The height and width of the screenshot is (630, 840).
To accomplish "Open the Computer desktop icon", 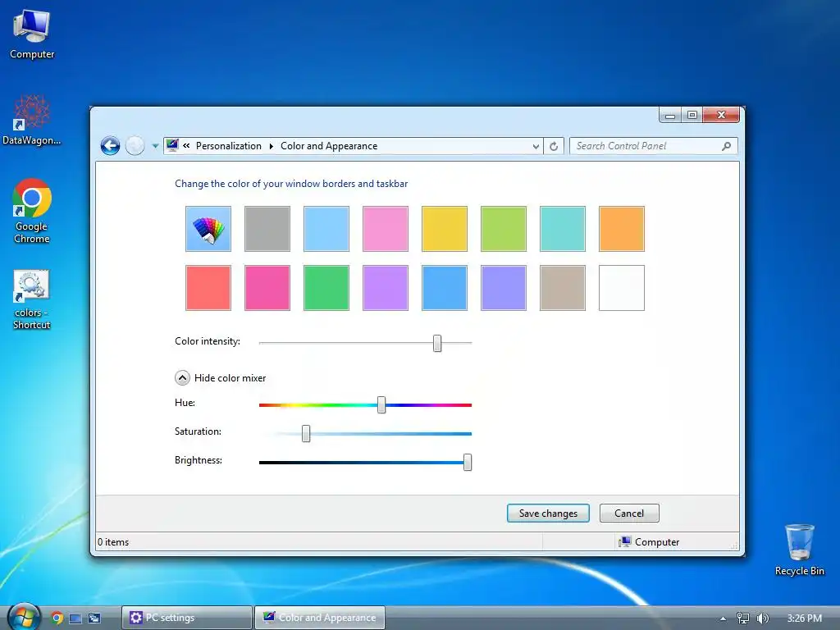I will pyautogui.click(x=32, y=34).
